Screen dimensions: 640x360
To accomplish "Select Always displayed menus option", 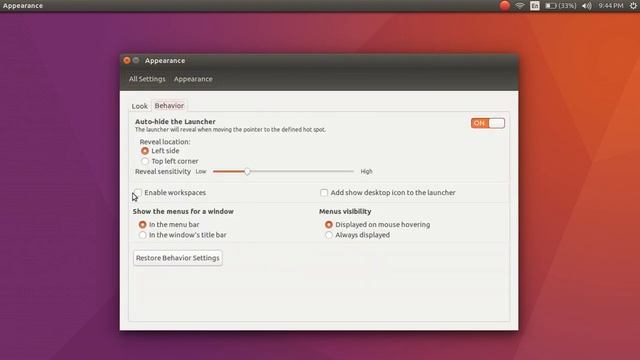I will [x=329, y=235].
